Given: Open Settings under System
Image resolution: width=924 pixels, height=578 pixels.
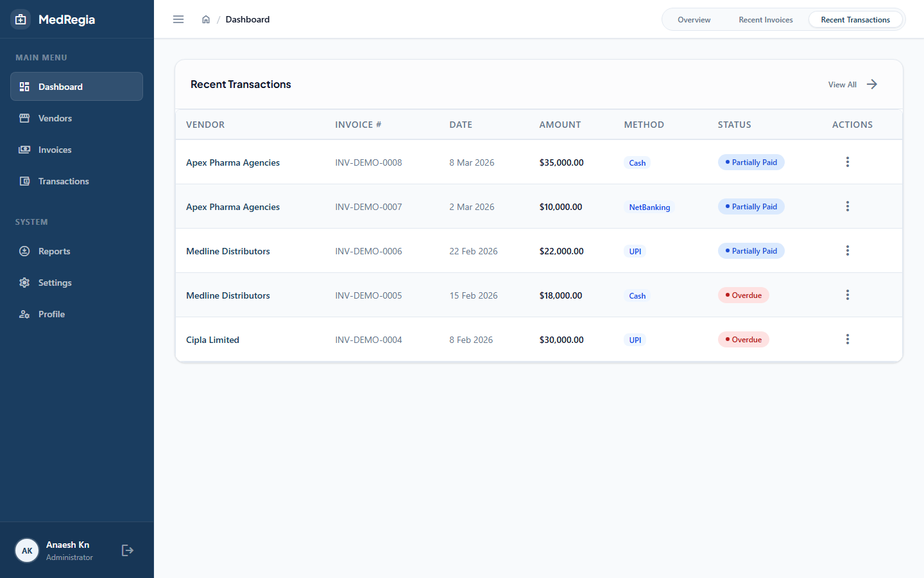Looking at the screenshot, I should pos(76,283).
